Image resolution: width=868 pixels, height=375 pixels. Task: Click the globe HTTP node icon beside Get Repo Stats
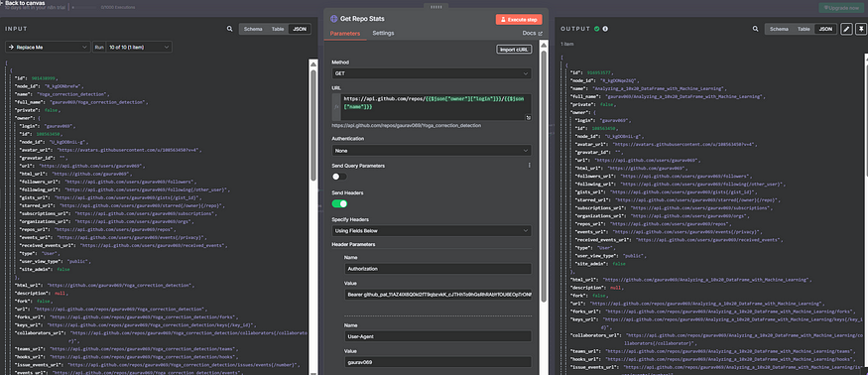333,19
